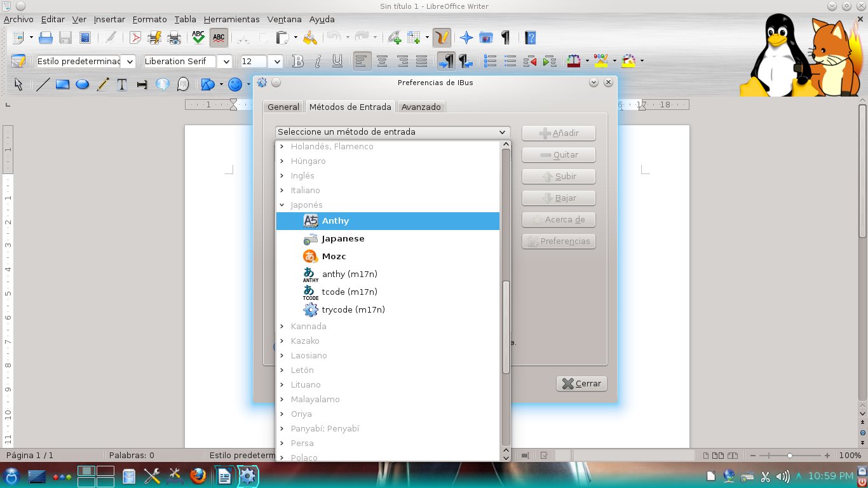The width and height of the screenshot is (868, 488).
Task: Select the Mozc input method
Action: point(388,257)
